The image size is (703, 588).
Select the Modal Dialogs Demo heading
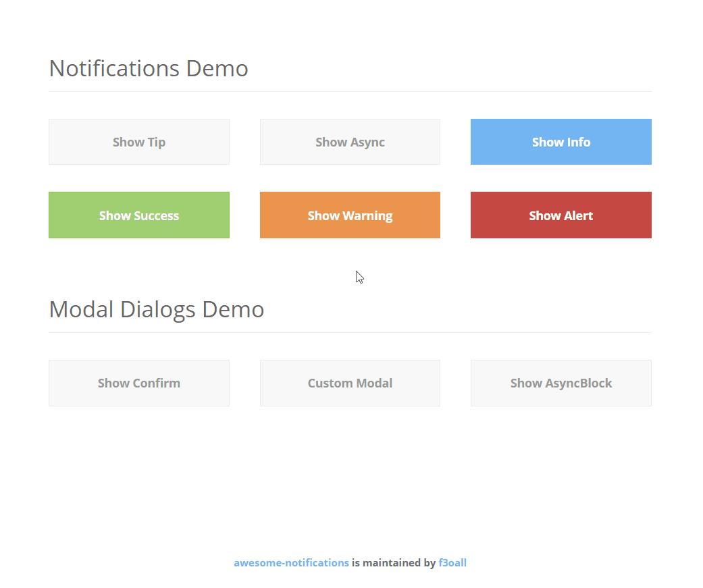point(156,309)
